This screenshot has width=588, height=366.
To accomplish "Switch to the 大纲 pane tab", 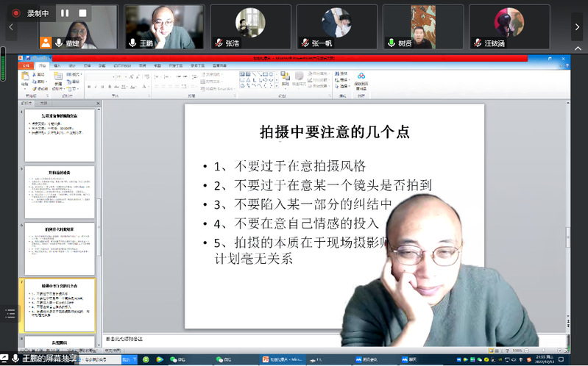I will pos(43,103).
